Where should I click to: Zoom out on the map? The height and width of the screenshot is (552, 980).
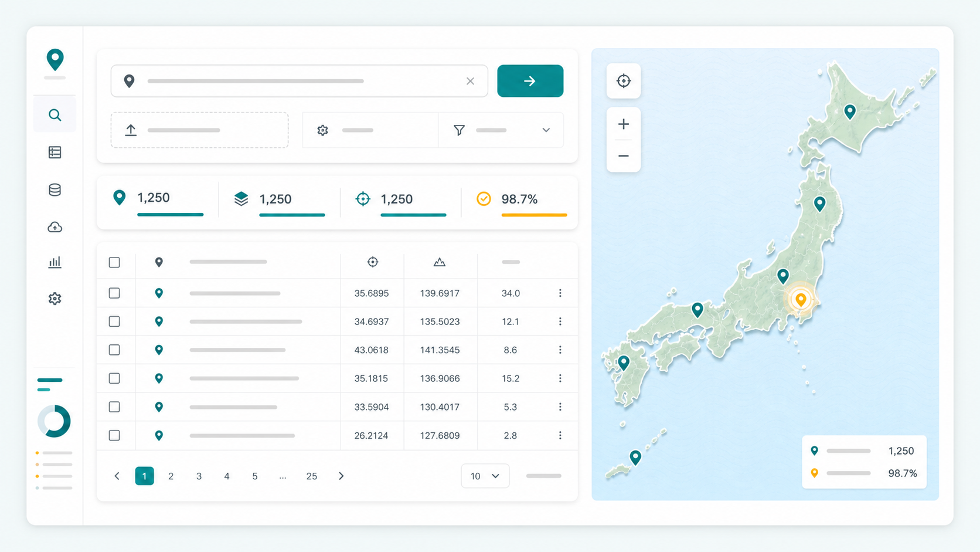click(623, 156)
